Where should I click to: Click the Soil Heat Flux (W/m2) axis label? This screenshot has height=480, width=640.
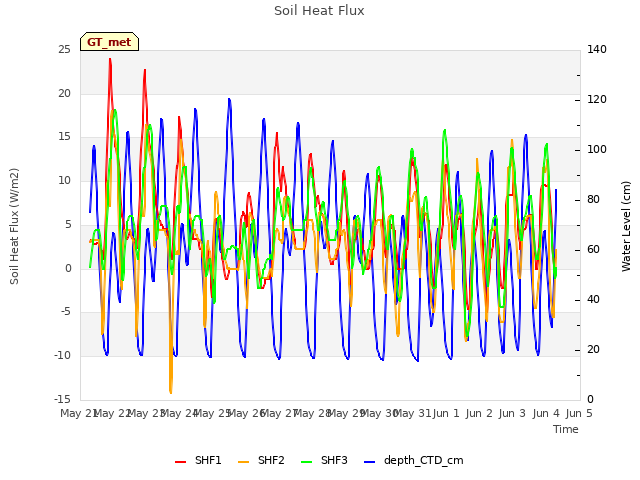(14, 226)
